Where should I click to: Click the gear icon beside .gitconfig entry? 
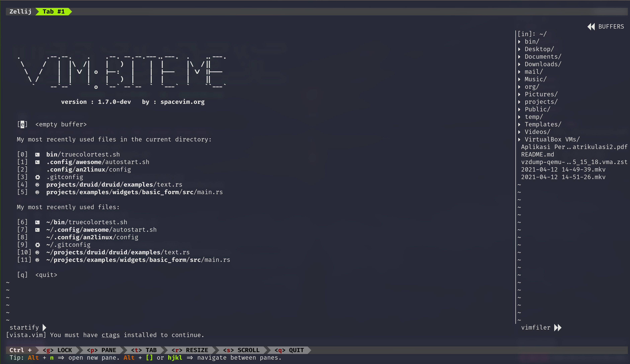pos(37,177)
